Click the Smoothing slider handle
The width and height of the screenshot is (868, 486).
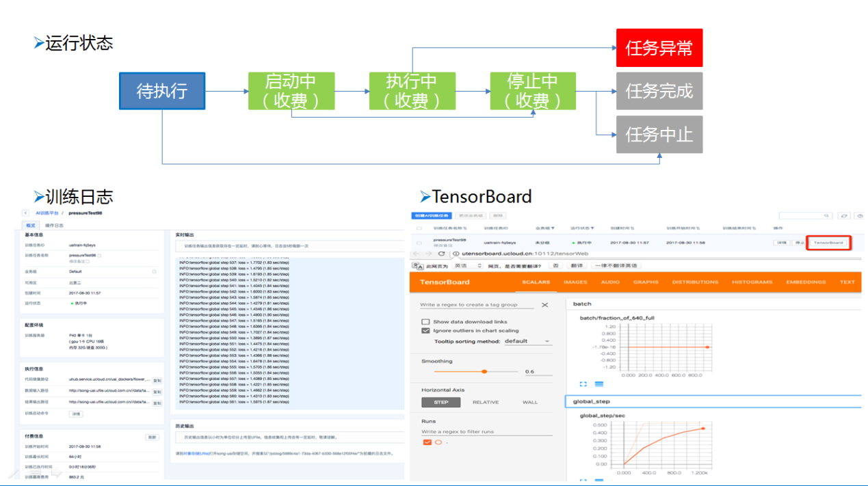click(484, 371)
